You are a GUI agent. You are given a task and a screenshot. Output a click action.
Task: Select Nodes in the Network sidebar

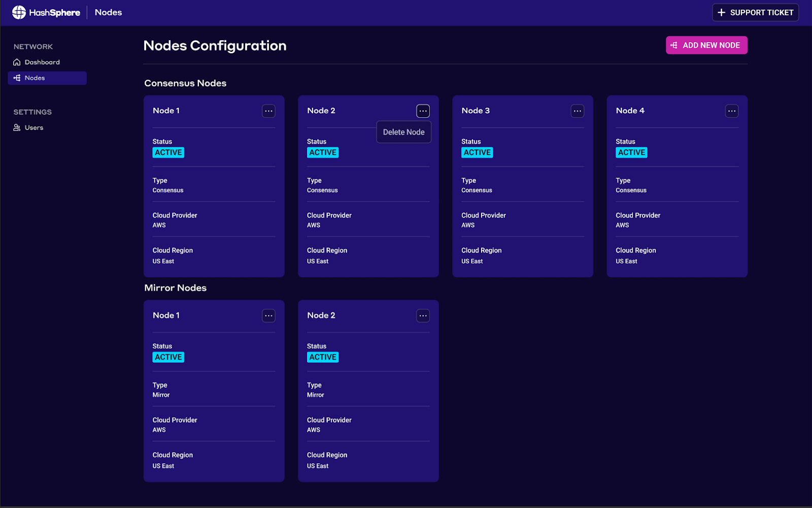35,78
